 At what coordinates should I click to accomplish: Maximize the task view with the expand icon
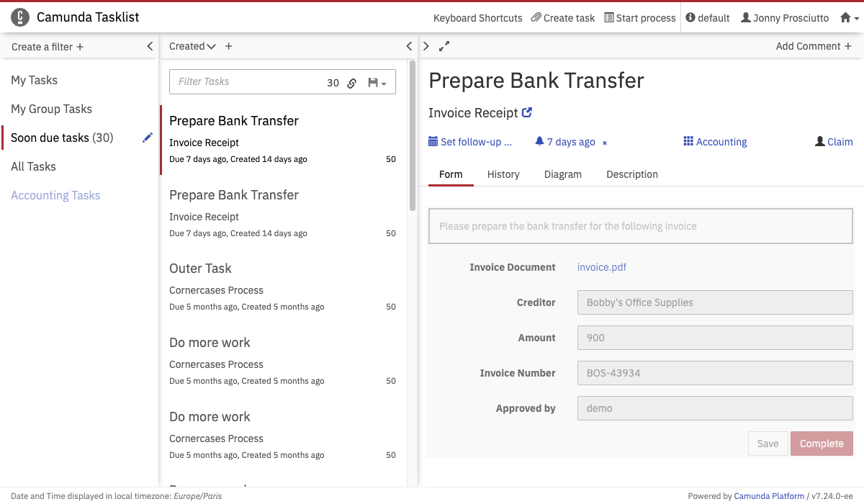pos(444,46)
